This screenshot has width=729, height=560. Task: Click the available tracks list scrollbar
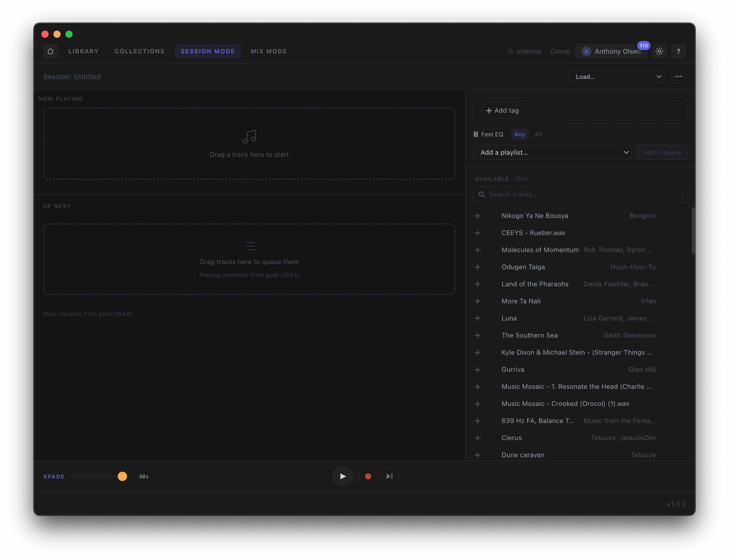pos(693,231)
